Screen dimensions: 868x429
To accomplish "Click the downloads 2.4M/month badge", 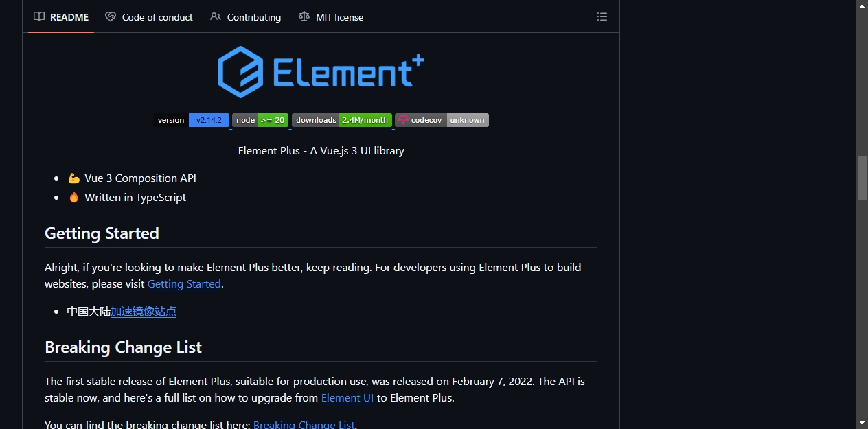I will point(342,120).
